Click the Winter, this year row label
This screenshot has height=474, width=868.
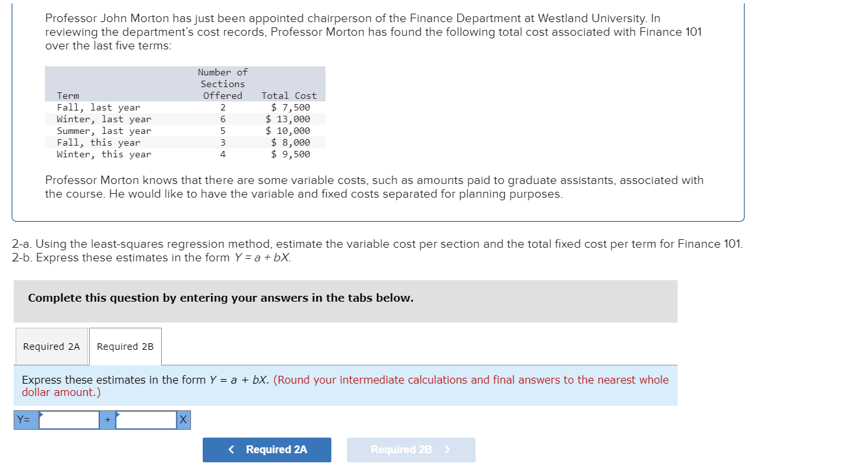coord(104,154)
